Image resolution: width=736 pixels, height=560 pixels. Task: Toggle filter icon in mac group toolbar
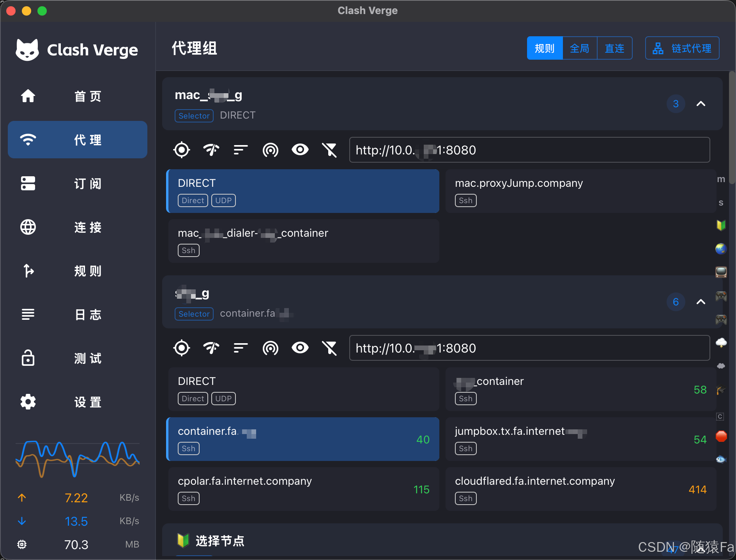click(x=330, y=150)
